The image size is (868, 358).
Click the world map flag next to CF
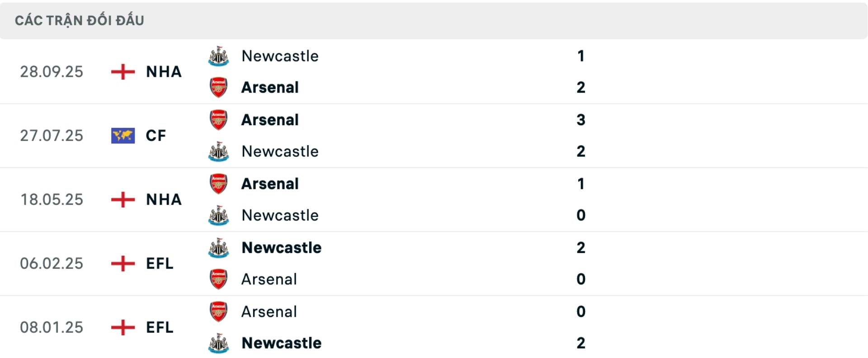(x=123, y=136)
